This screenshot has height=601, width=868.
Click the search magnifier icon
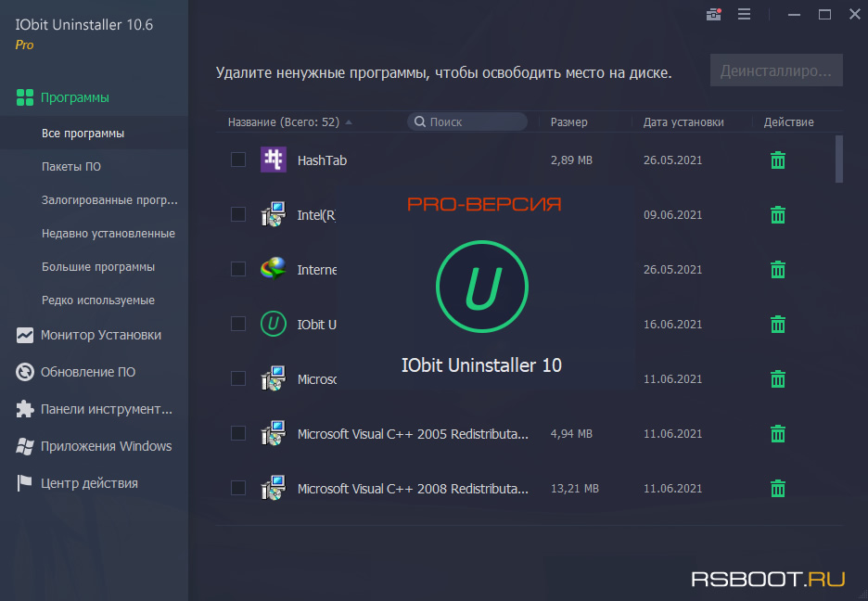click(x=420, y=121)
